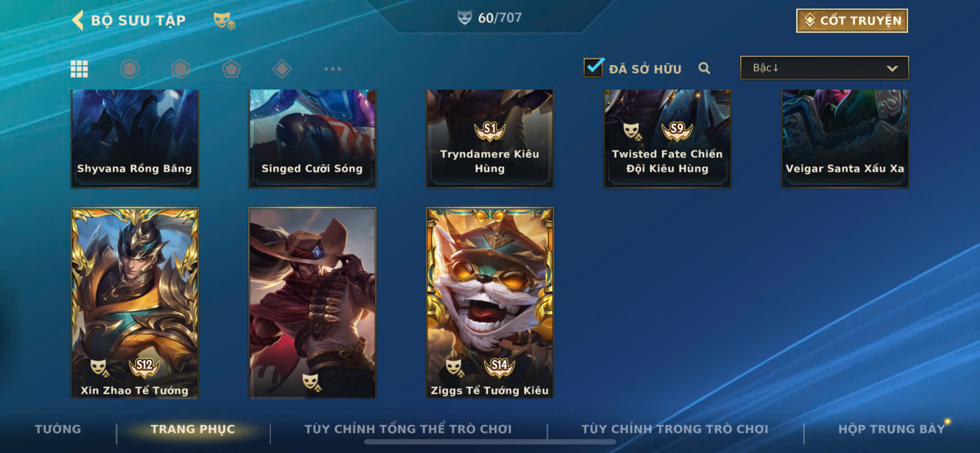The width and height of the screenshot is (980, 453).
Task: Filter skins by the pentagon rarity icon
Action: tap(231, 69)
